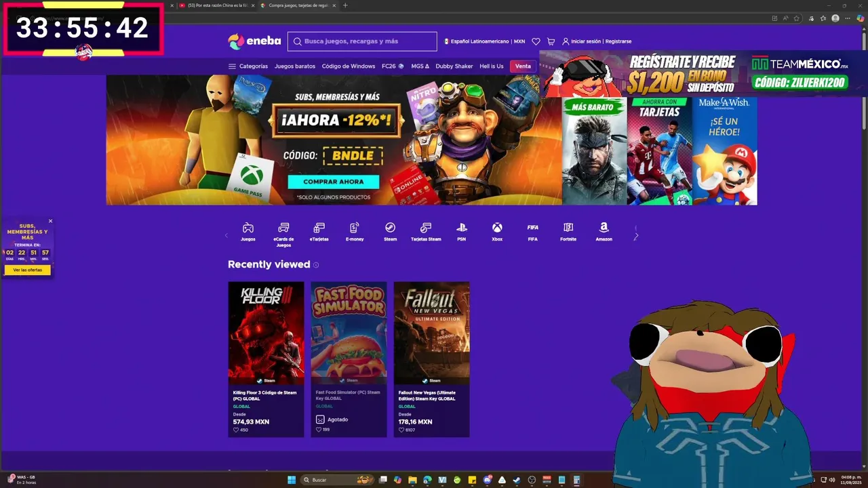
Task: Click 'COMPRAR AHORA' banner button
Action: 333,182
